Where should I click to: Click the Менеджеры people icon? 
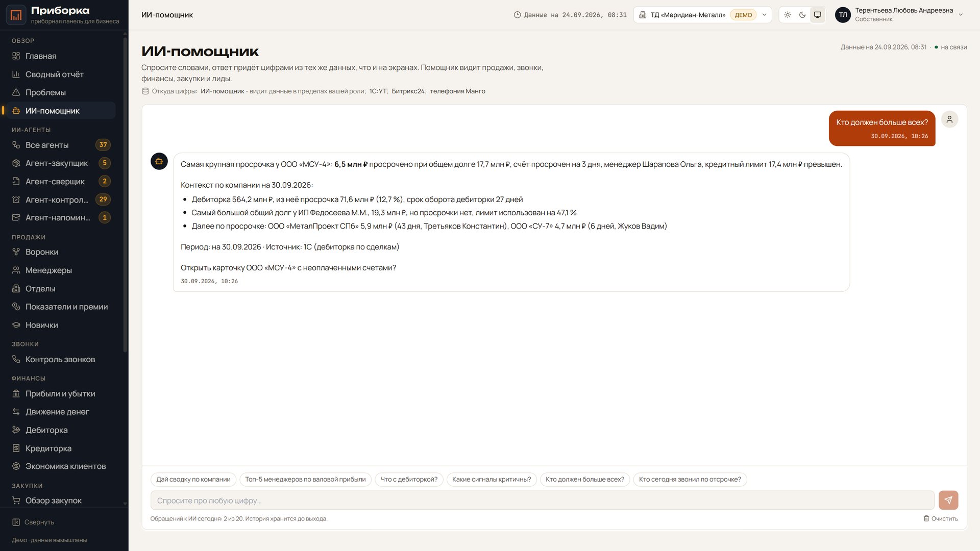point(16,270)
